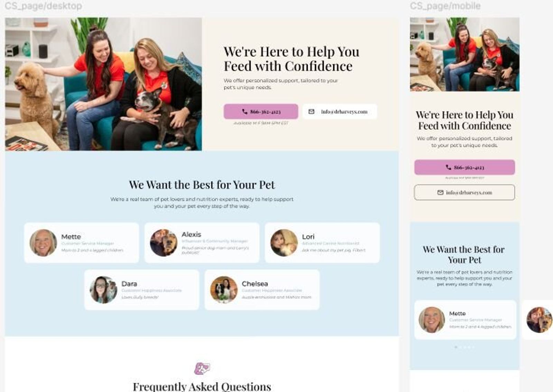Click the carousel pagination dots under Mette card

465,347
